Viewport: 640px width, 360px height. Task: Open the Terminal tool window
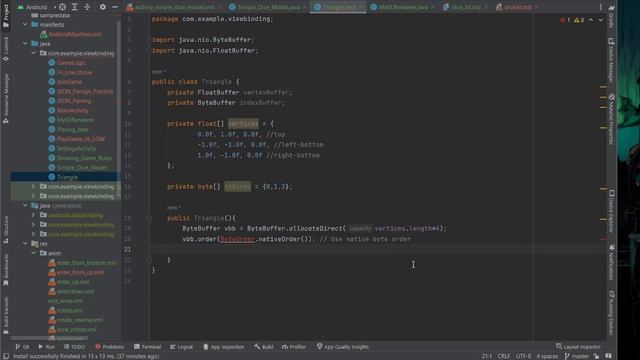[x=147, y=347]
